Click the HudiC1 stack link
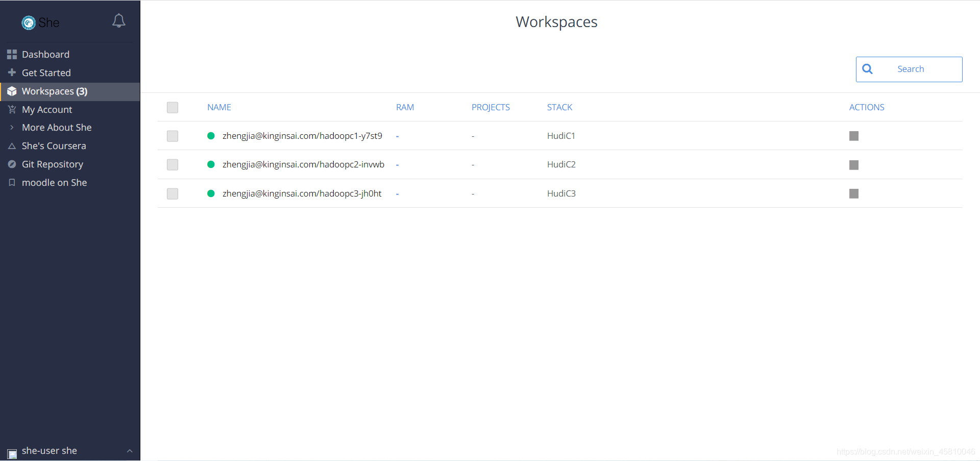Viewport: 980px width, 461px height. tap(561, 136)
